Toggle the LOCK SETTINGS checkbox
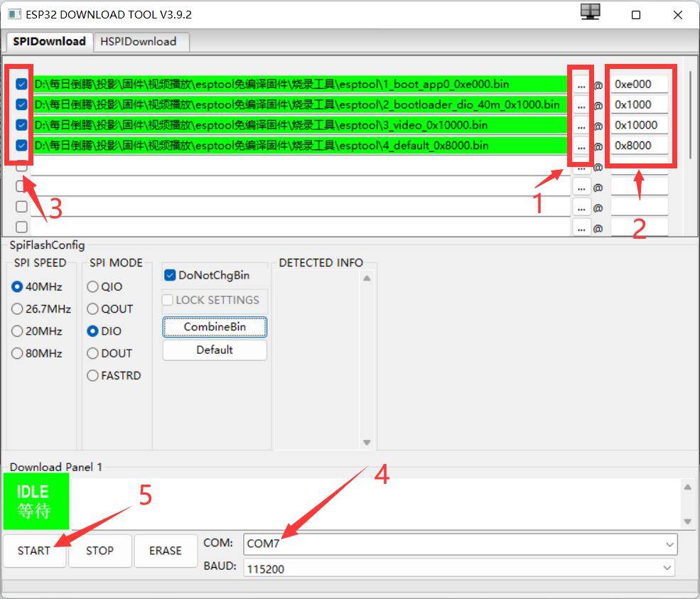 point(211,300)
